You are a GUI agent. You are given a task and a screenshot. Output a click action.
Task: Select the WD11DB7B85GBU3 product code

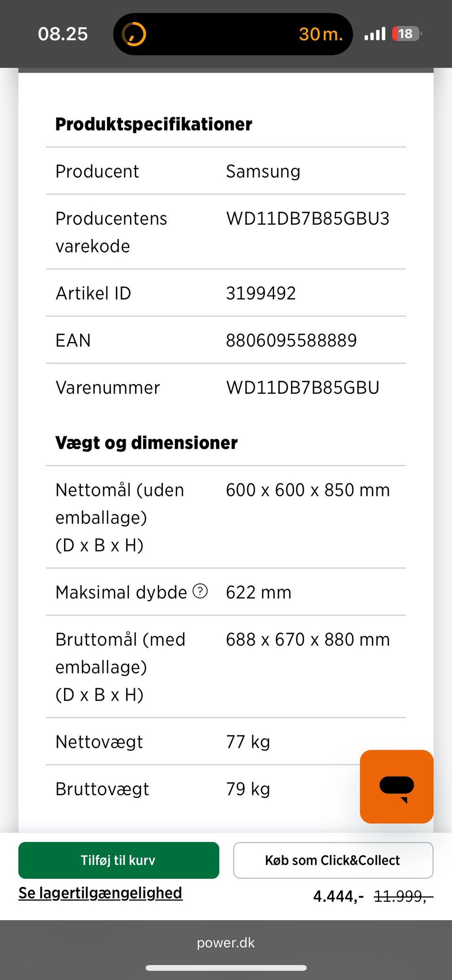[308, 219]
